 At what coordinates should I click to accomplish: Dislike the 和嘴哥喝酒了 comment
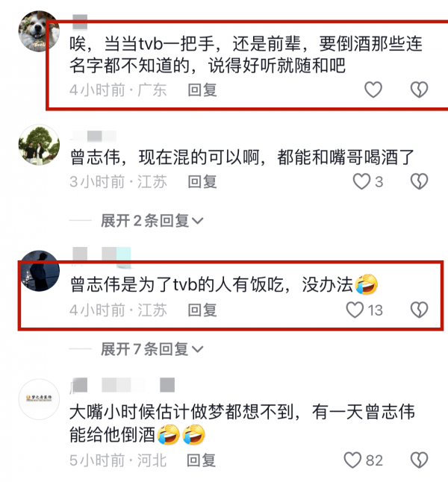[420, 181]
